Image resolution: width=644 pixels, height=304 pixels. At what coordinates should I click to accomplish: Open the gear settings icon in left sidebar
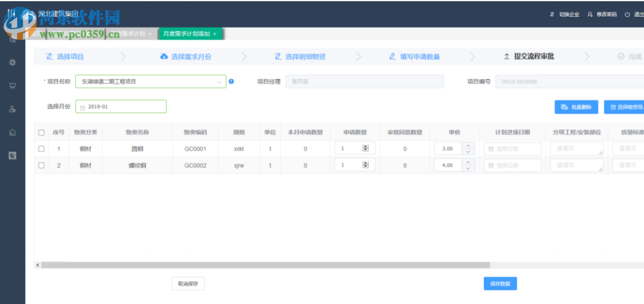(13, 63)
